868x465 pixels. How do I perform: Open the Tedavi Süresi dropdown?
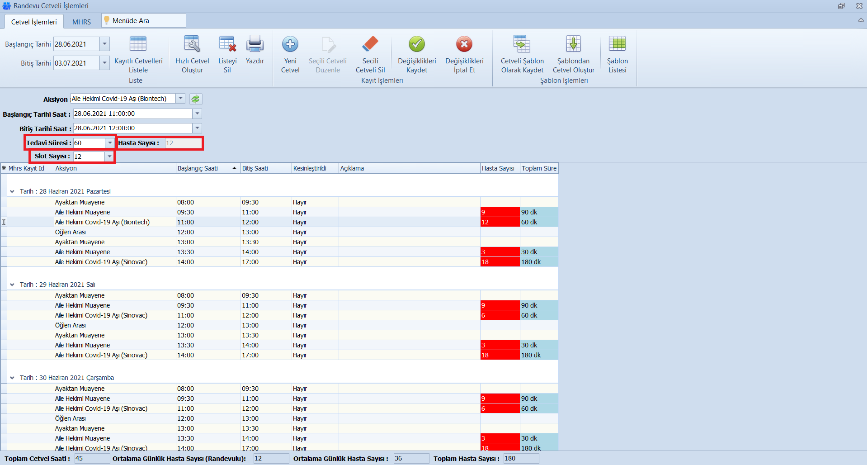109,143
